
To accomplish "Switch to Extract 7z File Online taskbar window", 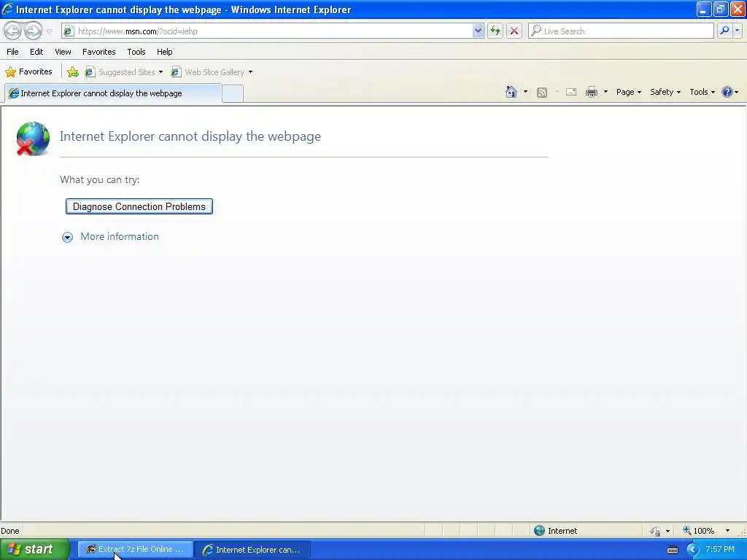I will [x=136, y=550].
